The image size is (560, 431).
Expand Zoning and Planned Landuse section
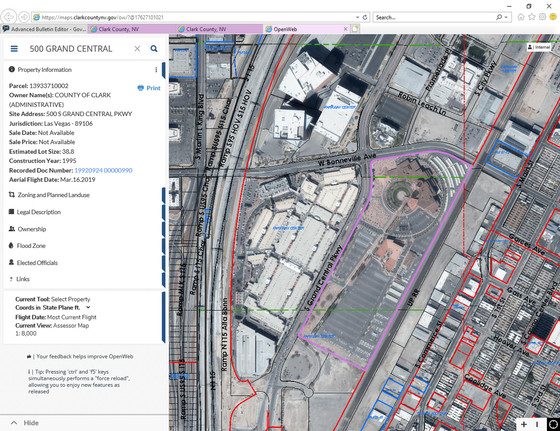tap(54, 195)
